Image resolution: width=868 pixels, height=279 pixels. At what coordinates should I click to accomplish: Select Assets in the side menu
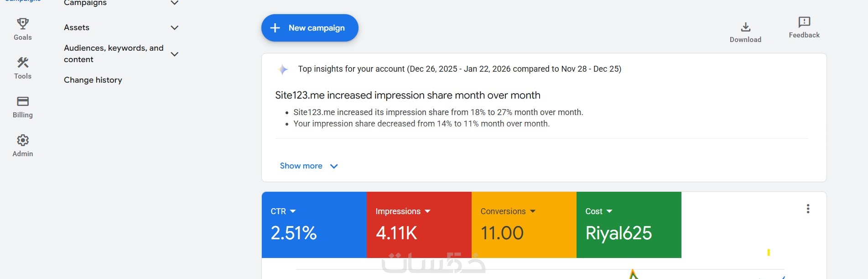click(77, 27)
